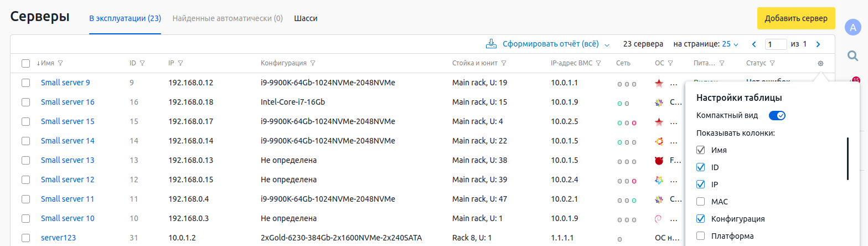Click the Добавить сервер button
Image resolution: width=868 pixels, height=246 pixels.
(x=796, y=19)
